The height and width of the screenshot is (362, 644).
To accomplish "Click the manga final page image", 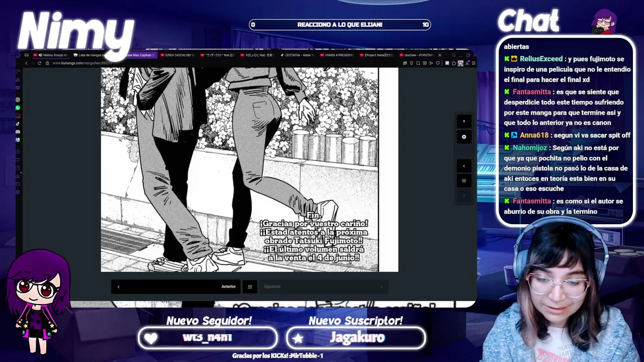I will [x=250, y=170].
